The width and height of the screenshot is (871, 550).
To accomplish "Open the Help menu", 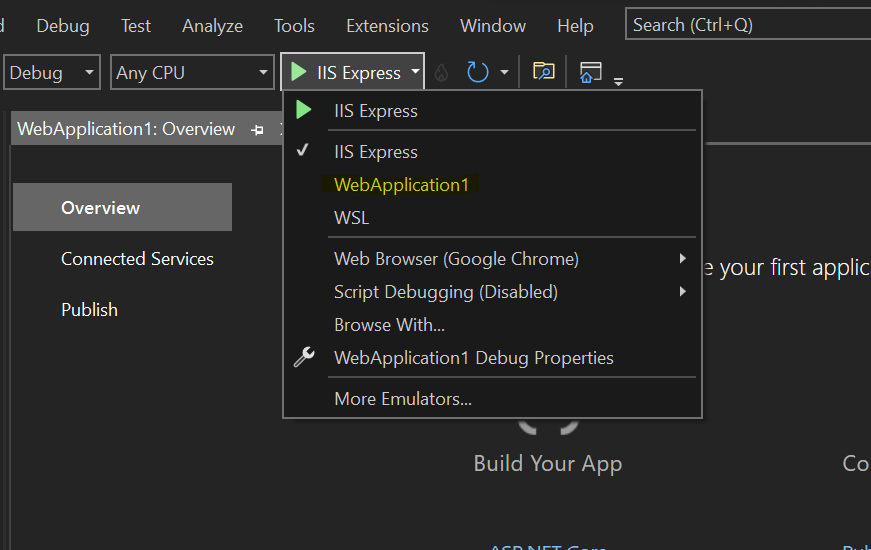I will pyautogui.click(x=575, y=26).
